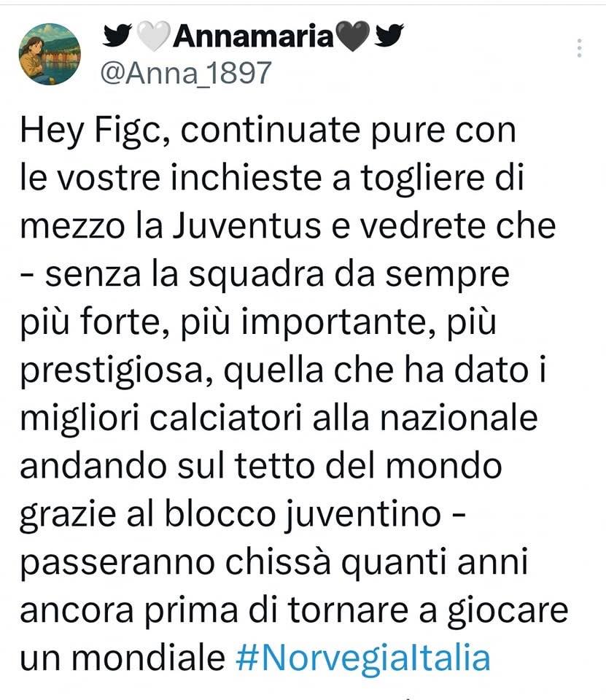Click the line beginning 'prestigiosa, quella che'
Screen dimensions: 606x700
pyautogui.click(x=283, y=370)
